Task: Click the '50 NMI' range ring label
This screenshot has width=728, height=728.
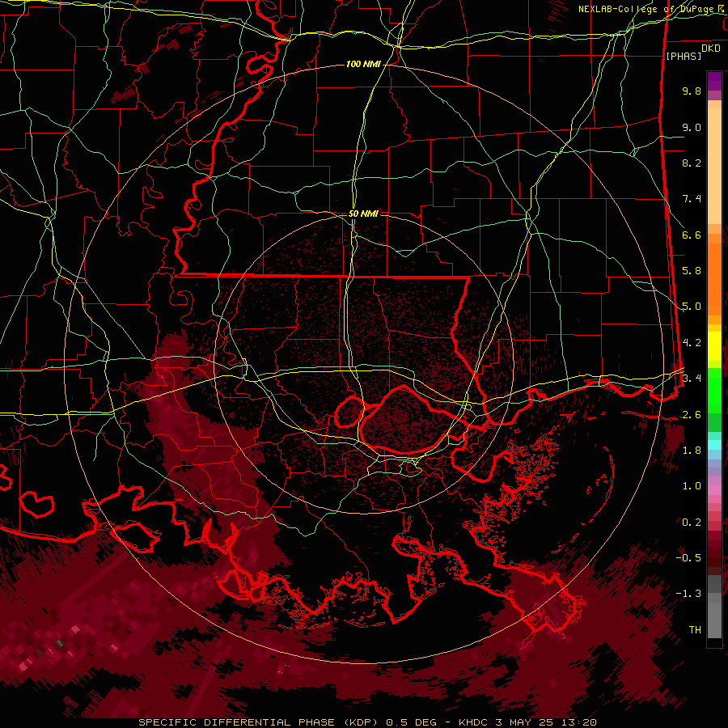Action: click(363, 214)
